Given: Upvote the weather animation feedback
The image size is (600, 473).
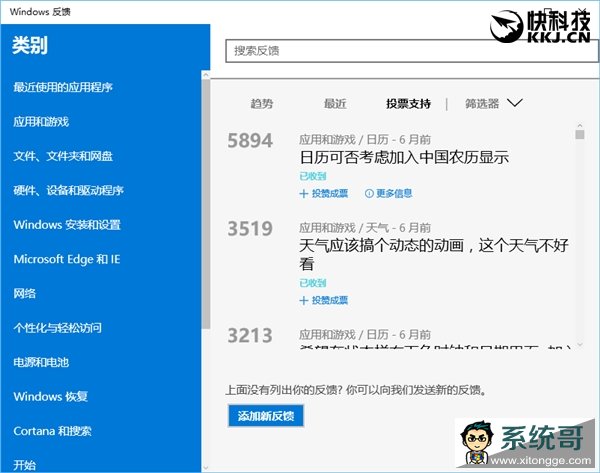Looking at the screenshot, I should [324, 300].
